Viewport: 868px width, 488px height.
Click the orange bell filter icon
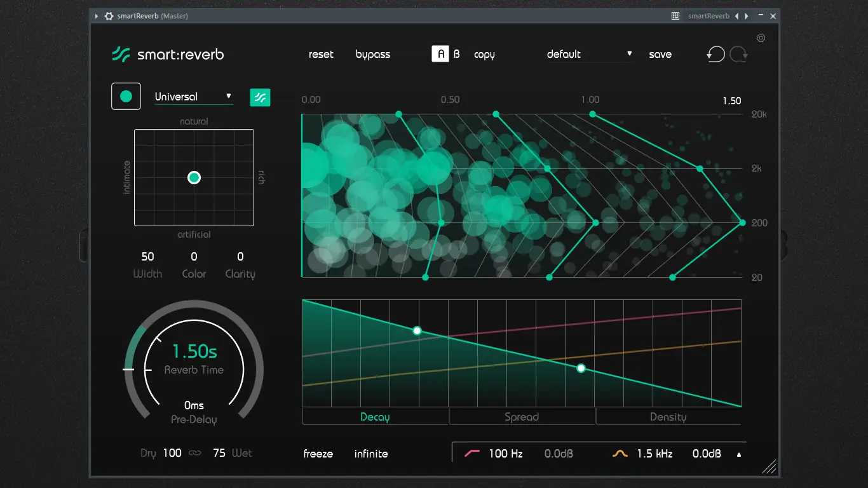click(x=620, y=454)
